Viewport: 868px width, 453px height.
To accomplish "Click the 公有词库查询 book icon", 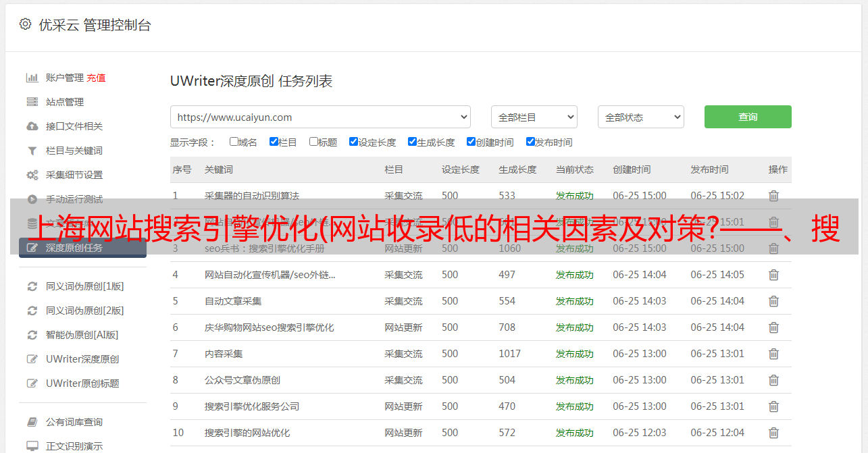I will (32, 422).
